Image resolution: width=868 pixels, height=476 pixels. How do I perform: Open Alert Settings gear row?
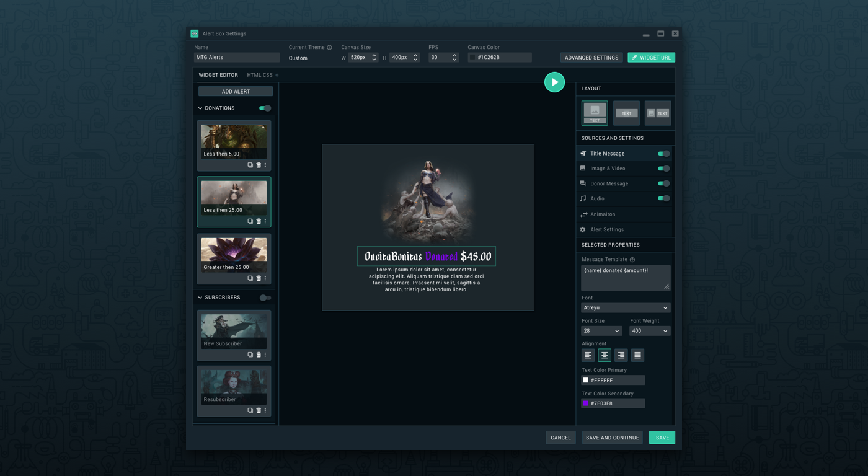pos(625,229)
